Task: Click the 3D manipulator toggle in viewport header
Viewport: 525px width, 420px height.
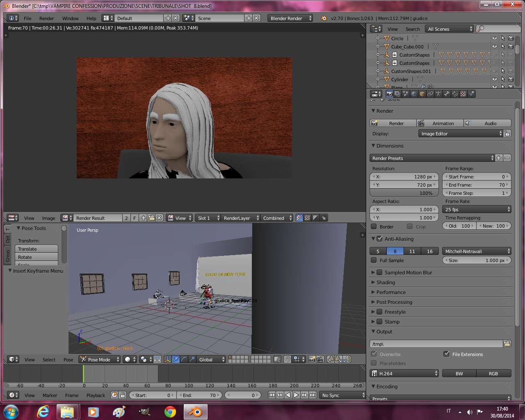Action: pos(167,359)
